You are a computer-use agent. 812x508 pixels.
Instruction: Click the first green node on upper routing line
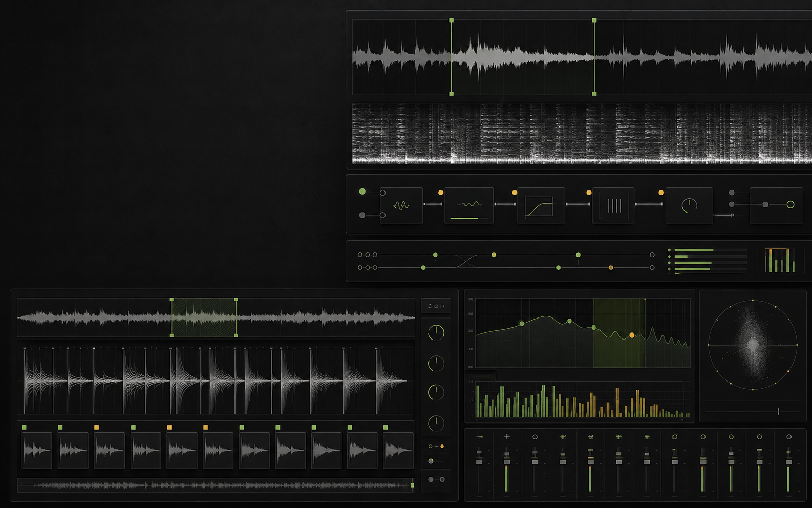coord(435,255)
